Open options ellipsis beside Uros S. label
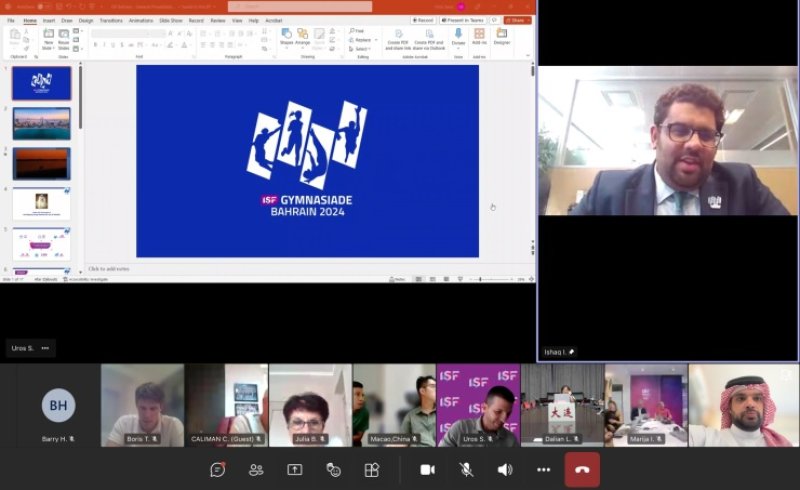This screenshot has width=800, height=490. (x=45, y=348)
